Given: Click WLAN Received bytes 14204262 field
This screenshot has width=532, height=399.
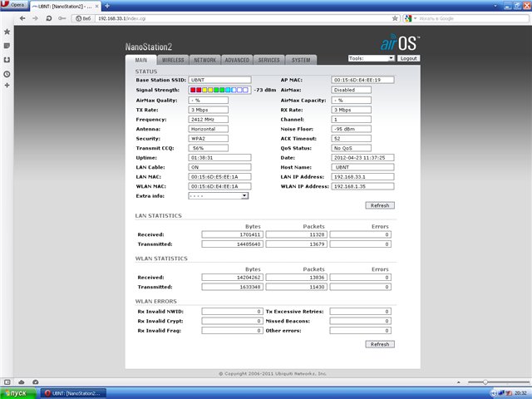Looking at the screenshot, I should 233,277.
